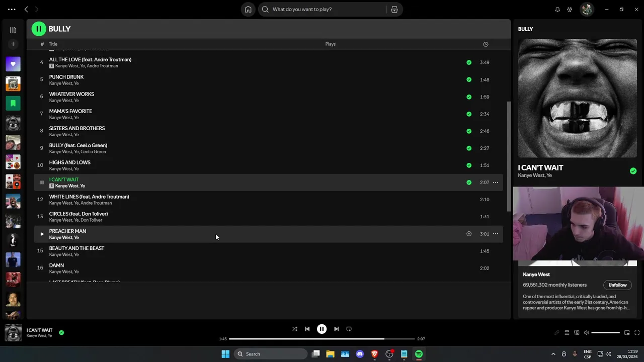This screenshot has width=644, height=362.
Task: Open the play queue
Action: click(x=567, y=333)
